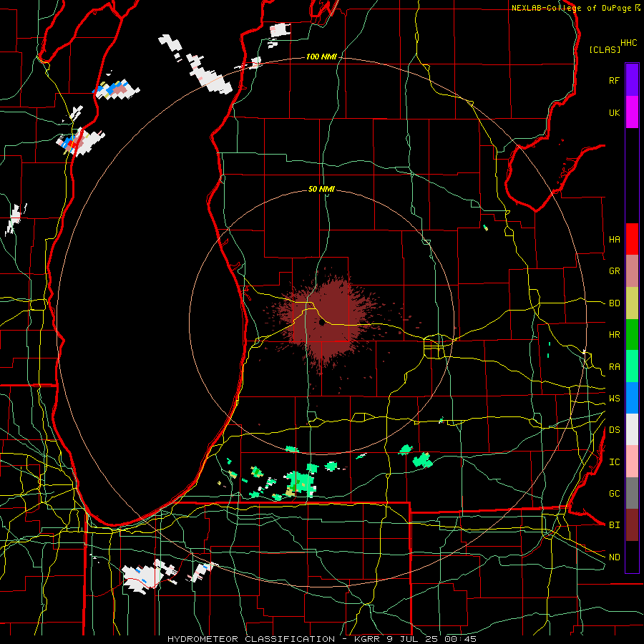Select the red HA legend swatch
Screen dimensions: 644x644
pos(632,239)
